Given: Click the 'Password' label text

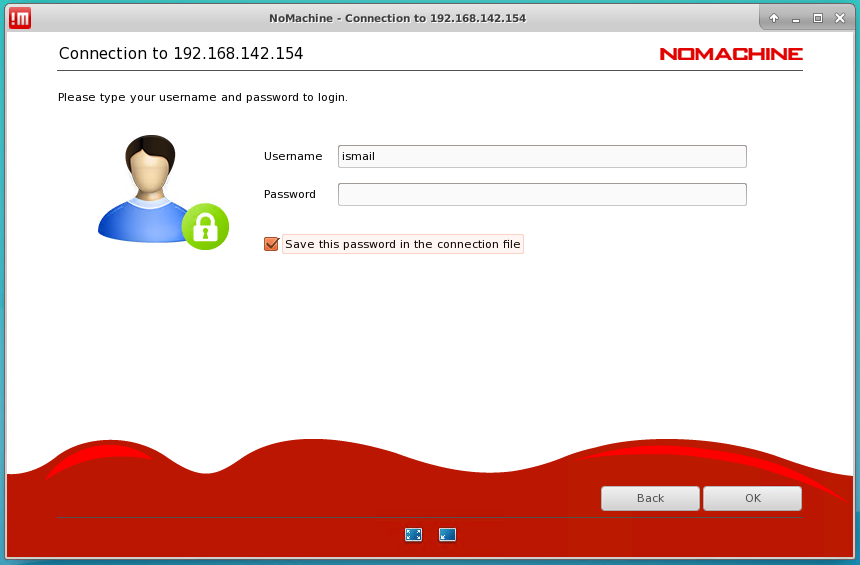Looking at the screenshot, I should point(290,194).
